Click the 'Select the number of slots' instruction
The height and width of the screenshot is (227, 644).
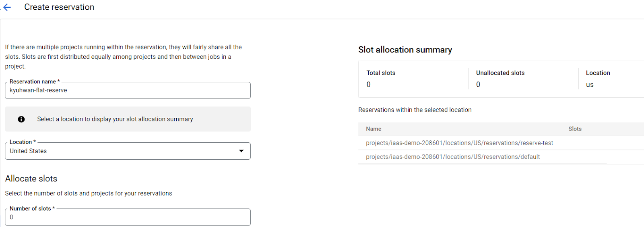[89, 194]
